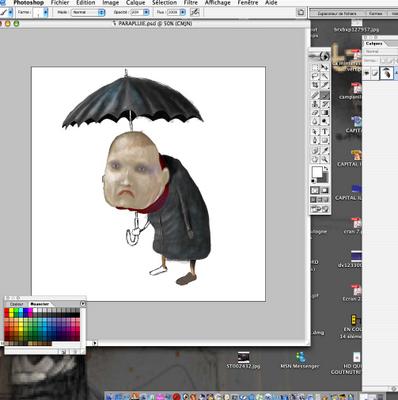Switch to Standard edit mode
398x400 pixels.
tap(315, 190)
